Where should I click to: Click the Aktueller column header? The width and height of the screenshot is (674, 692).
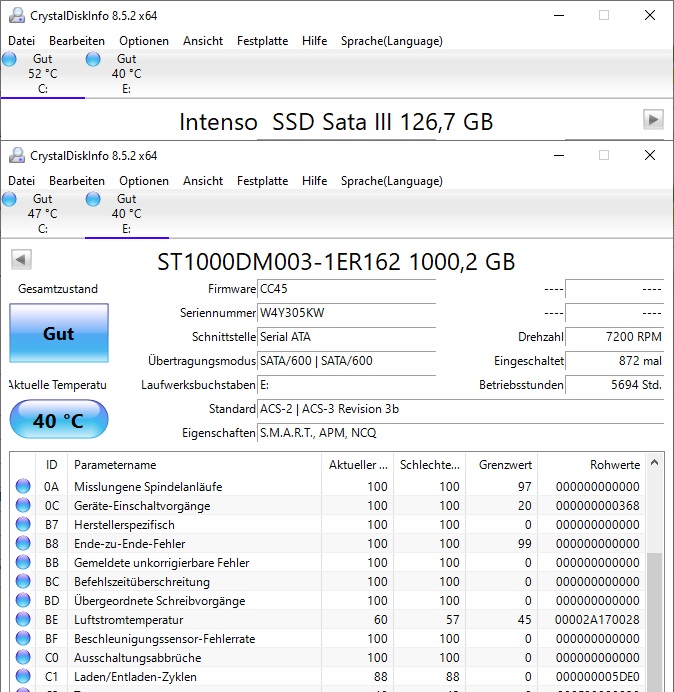[x=357, y=465]
